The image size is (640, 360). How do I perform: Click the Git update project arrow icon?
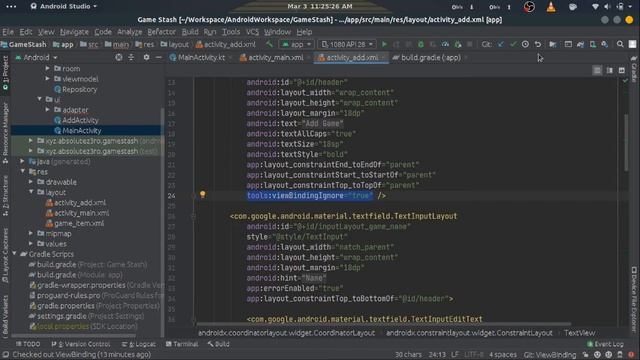(x=501, y=44)
